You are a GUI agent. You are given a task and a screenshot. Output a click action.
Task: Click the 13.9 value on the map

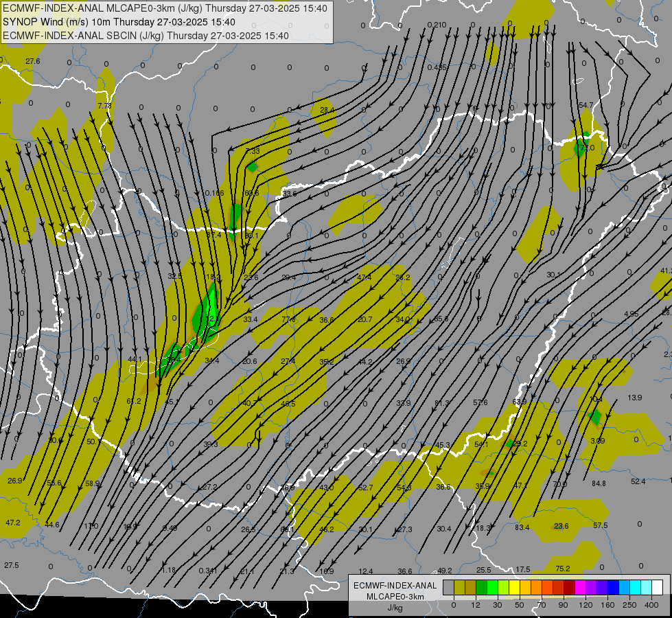point(634,398)
